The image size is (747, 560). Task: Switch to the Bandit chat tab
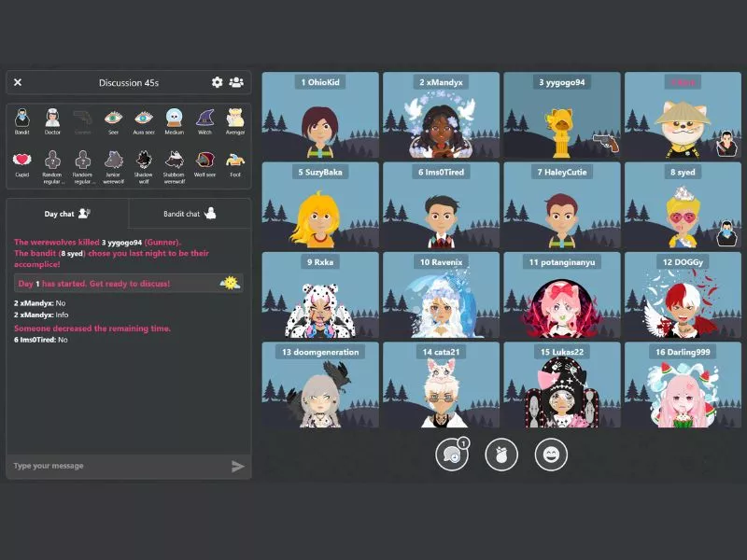click(190, 214)
